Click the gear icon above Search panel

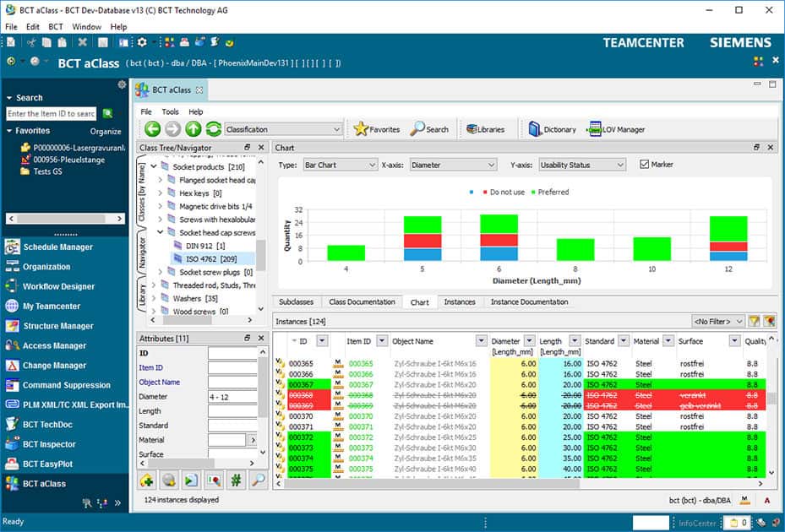click(x=122, y=84)
